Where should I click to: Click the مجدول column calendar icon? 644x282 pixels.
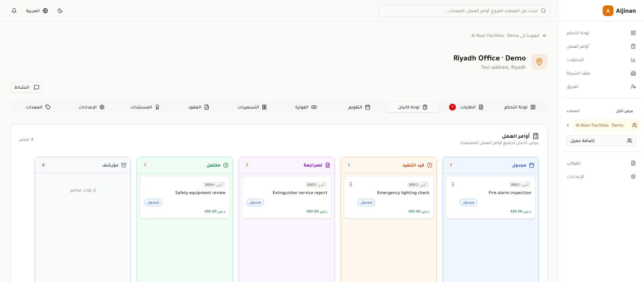532,165
